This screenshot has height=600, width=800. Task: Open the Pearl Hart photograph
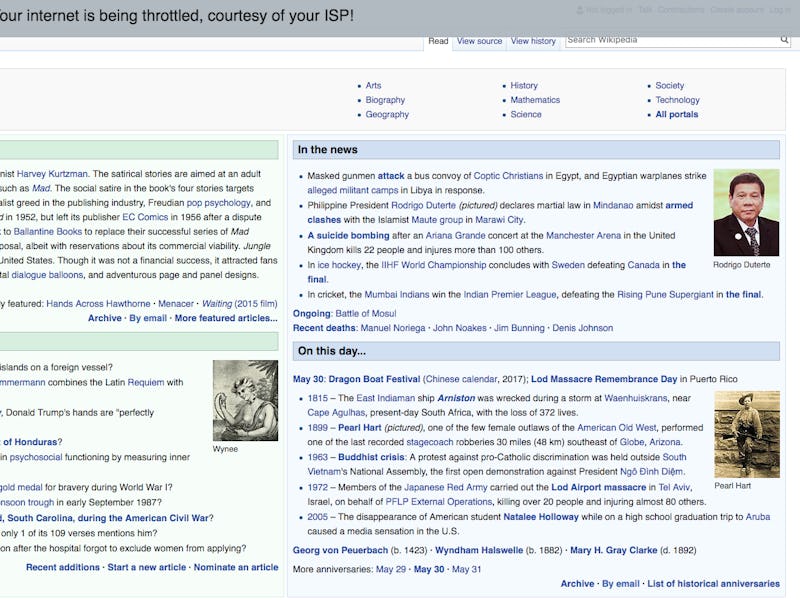[x=746, y=435]
